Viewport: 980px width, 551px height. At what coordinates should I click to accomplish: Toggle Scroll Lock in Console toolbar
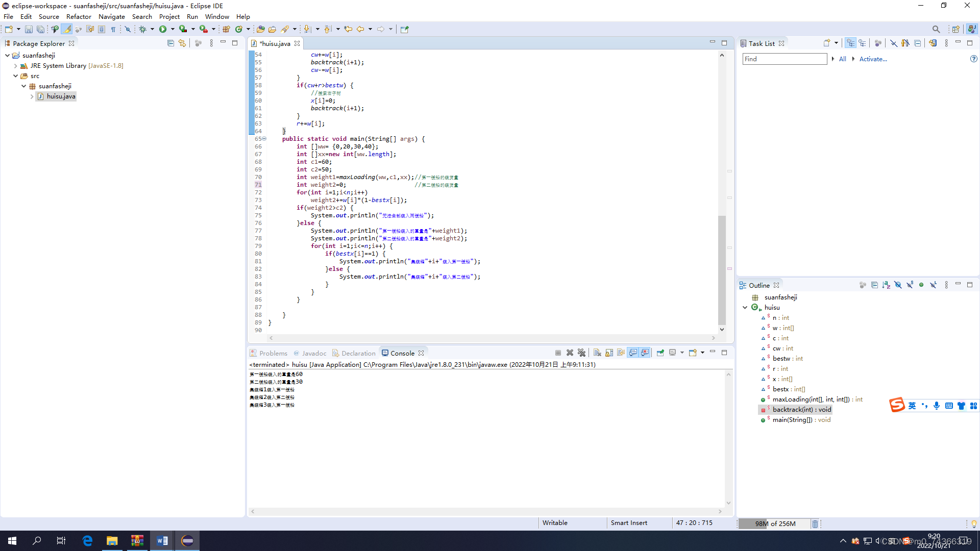(609, 353)
